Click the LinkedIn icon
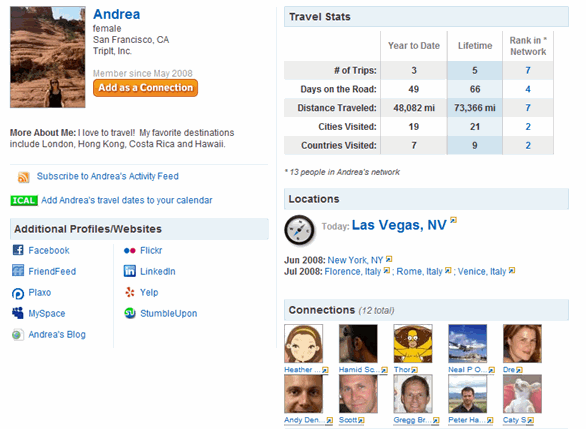The height and width of the screenshot is (429, 586). point(129,271)
